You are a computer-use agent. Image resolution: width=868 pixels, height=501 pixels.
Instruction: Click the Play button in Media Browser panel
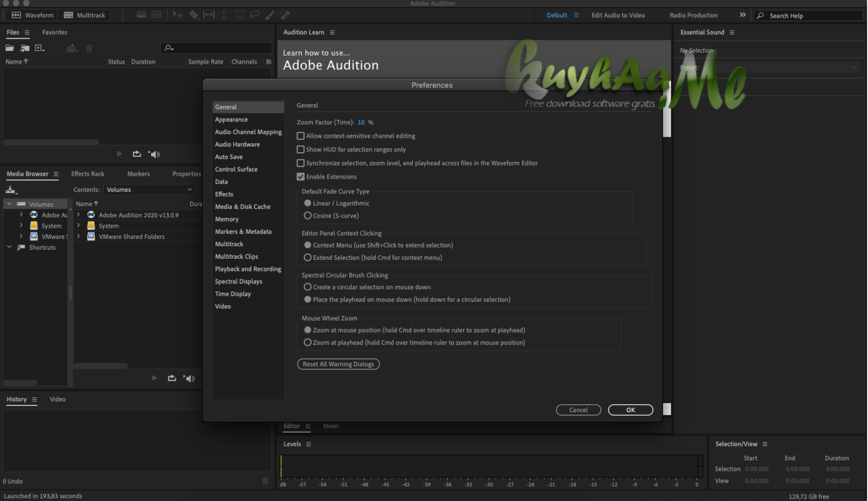154,378
